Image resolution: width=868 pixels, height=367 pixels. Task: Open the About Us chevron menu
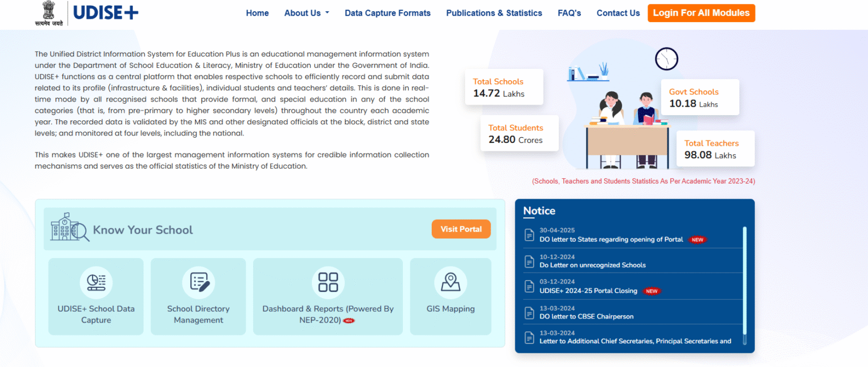328,12
